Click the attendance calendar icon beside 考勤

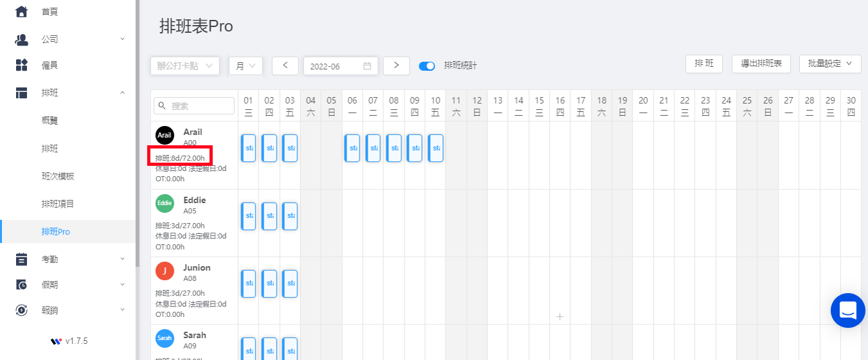(x=21, y=258)
